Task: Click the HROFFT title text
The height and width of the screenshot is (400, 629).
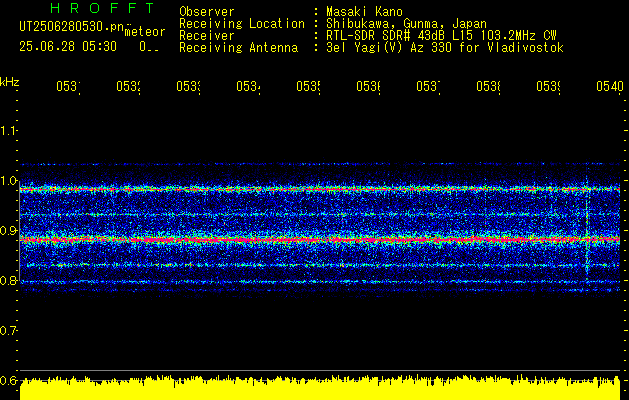Action: pos(103,8)
